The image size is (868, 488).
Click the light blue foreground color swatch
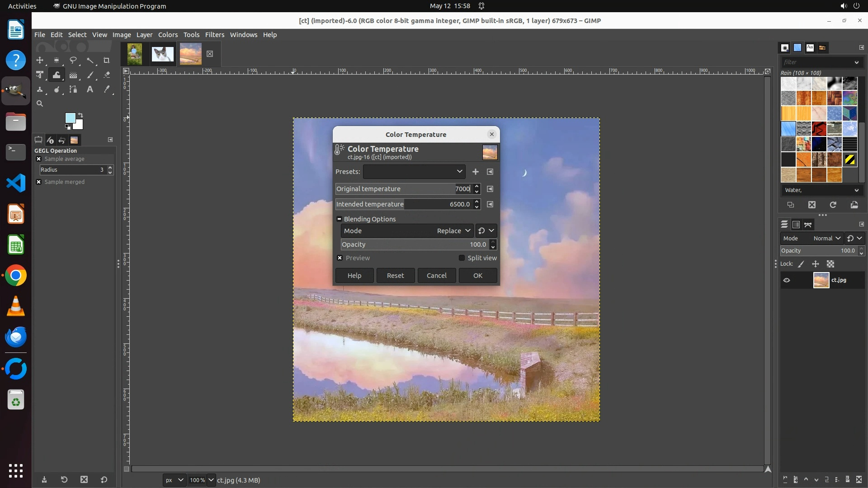pyautogui.click(x=70, y=118)
